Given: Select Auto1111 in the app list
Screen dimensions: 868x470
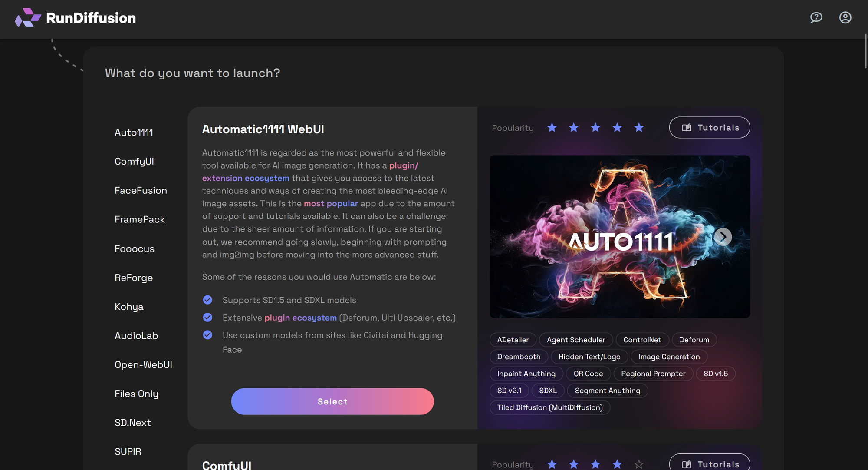Looking at the screenshot, I should coord(134,132).
